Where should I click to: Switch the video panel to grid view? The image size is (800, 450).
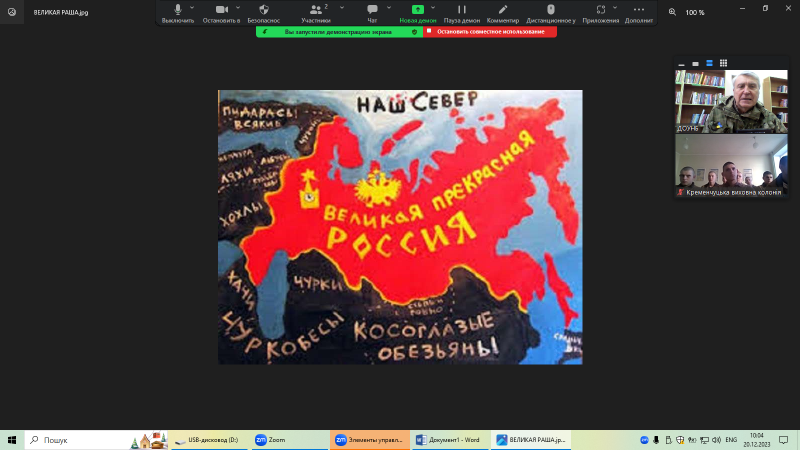pos(723,63)
